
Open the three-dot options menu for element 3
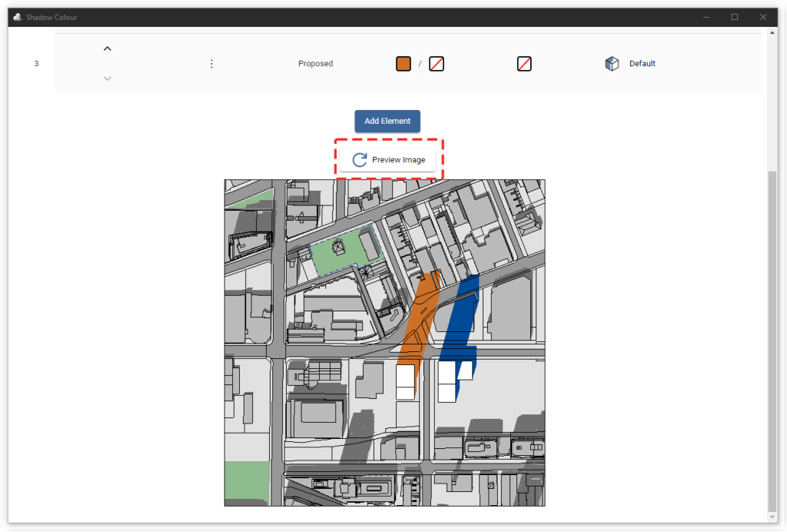click(211, 64)
